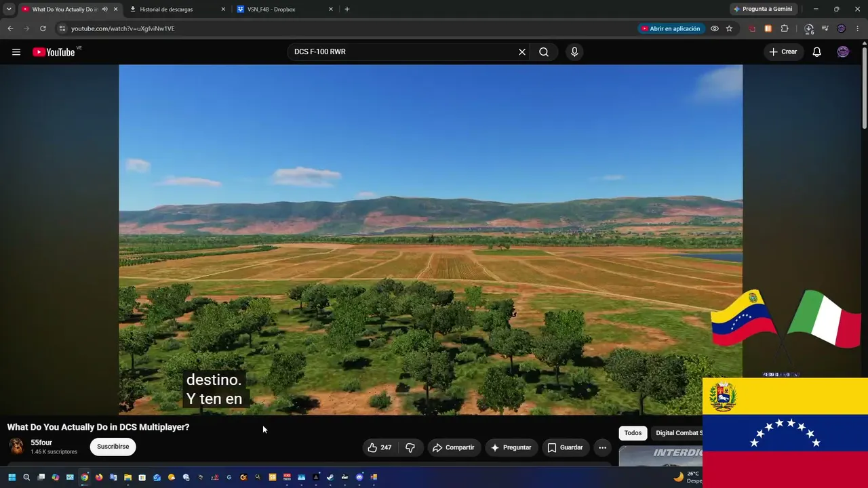Click the address bar URL
868x488 pixels.
[x=123, y=28]
